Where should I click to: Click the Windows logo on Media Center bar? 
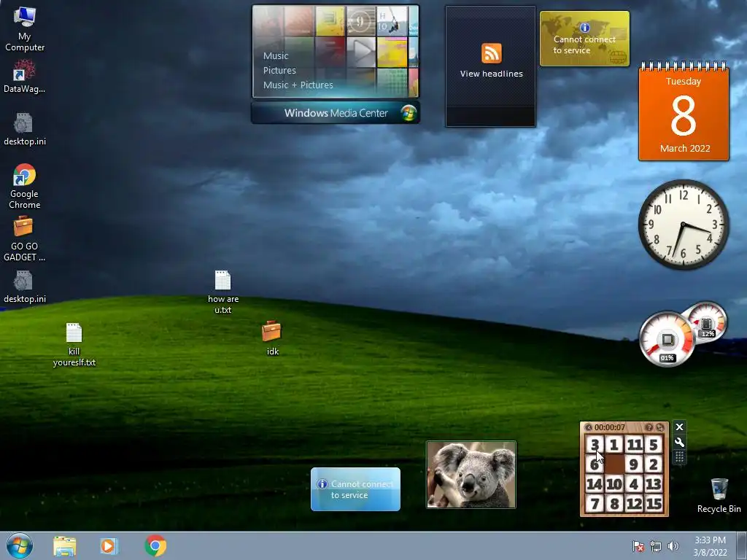coord(409,113)
